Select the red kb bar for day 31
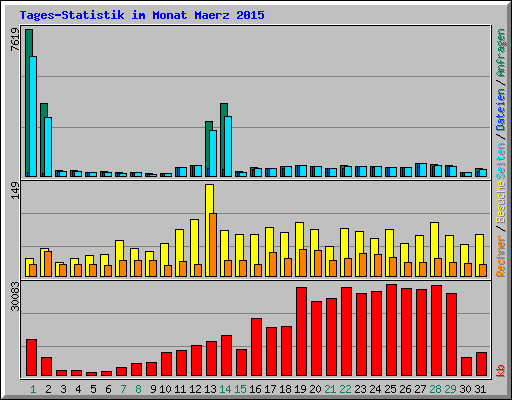 pos(482,364)
